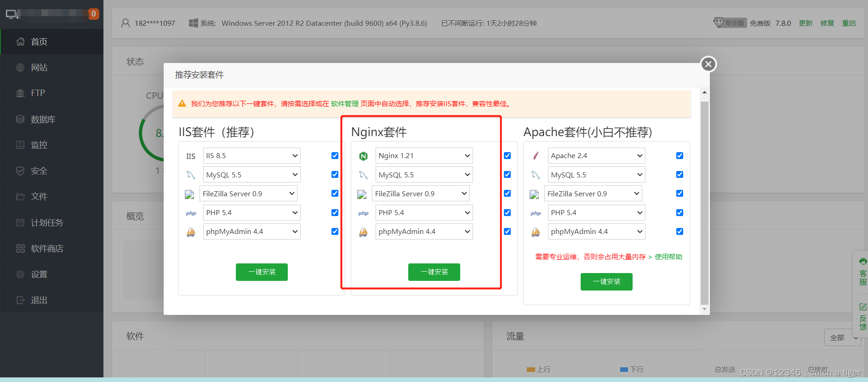Open PHP 5.4 dropdown in IIS suite
This screenshot has width=868, height=382.
pyautogui.click(x=252, y=213)
